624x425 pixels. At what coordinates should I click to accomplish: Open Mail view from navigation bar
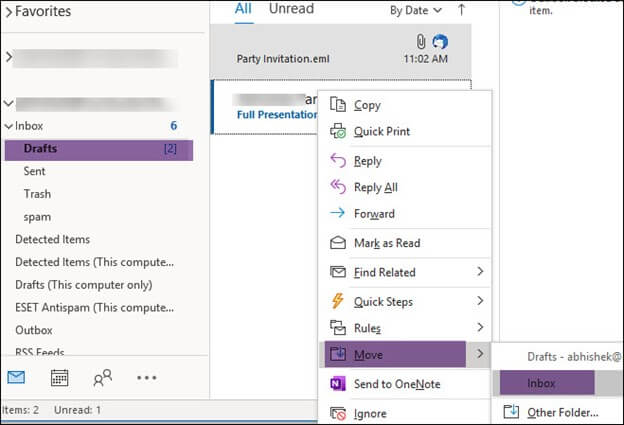[x=16, y=377]
